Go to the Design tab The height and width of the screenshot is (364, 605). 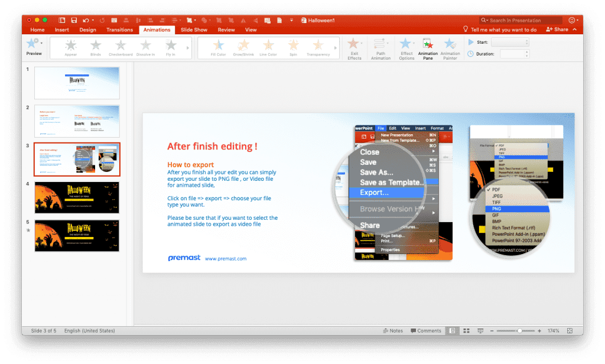pos(87,30)
